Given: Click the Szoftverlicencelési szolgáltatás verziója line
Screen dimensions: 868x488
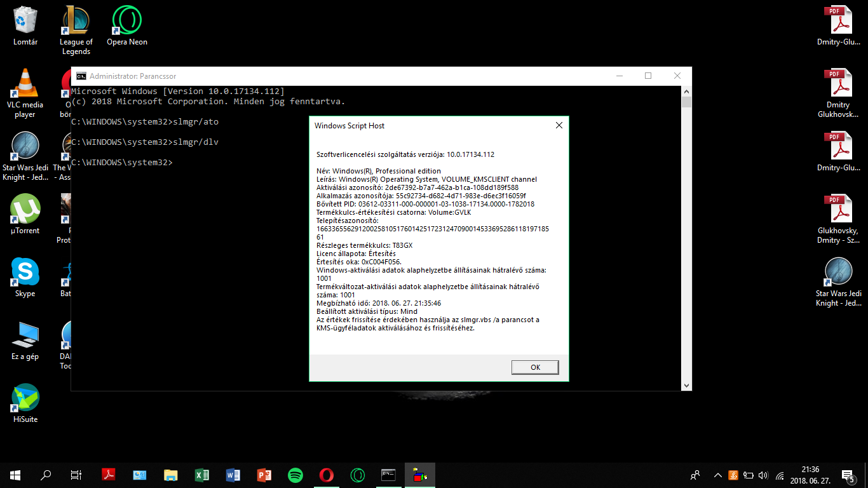Looking at the screenshot, I should [x=405, y=154].
